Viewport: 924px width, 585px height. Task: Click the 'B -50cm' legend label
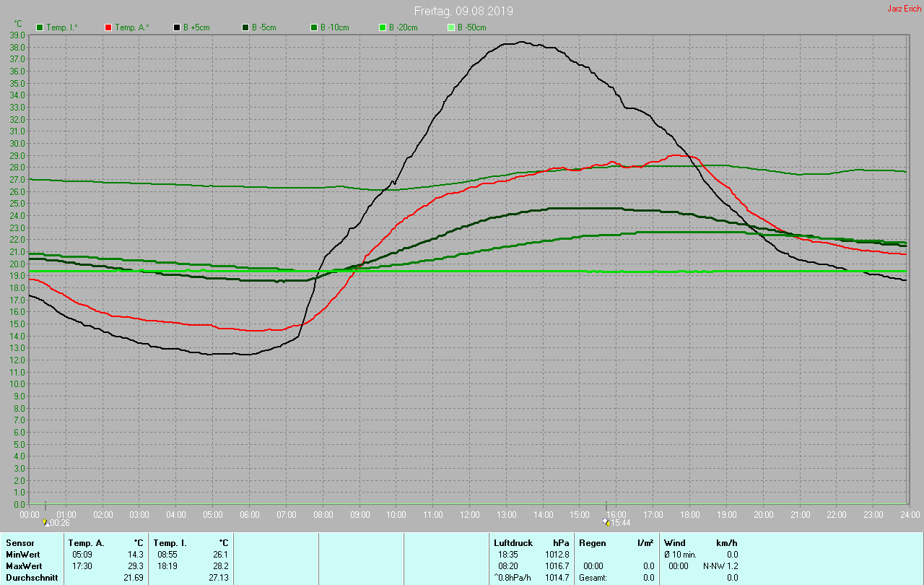point(472,27)
